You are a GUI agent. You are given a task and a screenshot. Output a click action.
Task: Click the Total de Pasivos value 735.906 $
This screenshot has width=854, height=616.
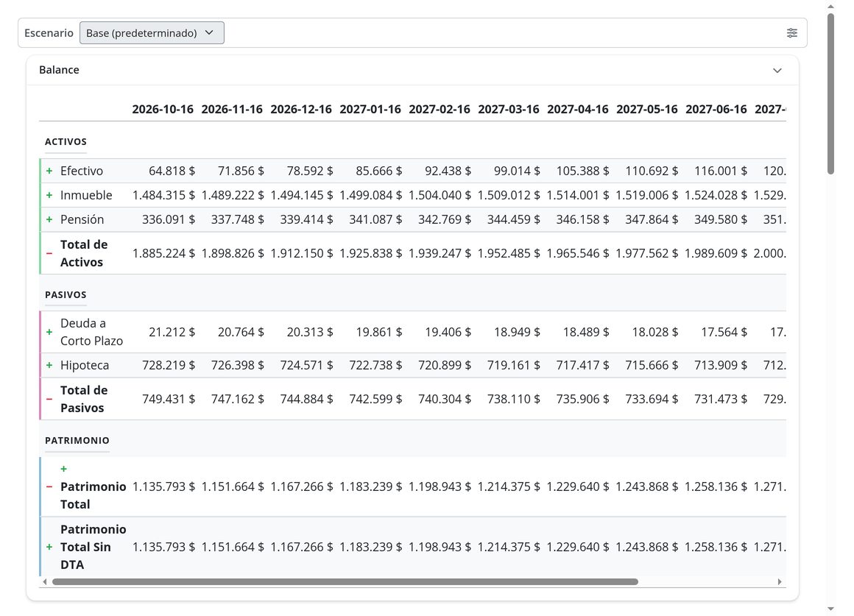pos(583,399)
